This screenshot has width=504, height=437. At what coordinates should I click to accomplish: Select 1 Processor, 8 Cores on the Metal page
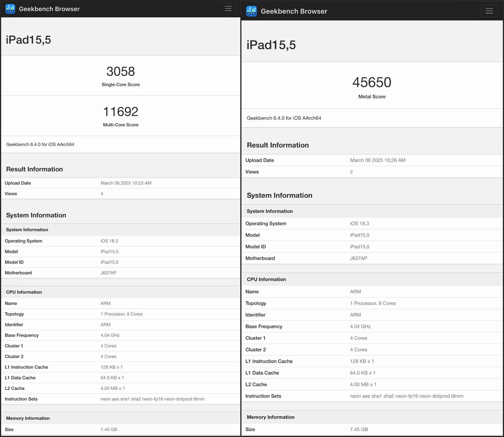click(373, 303)
